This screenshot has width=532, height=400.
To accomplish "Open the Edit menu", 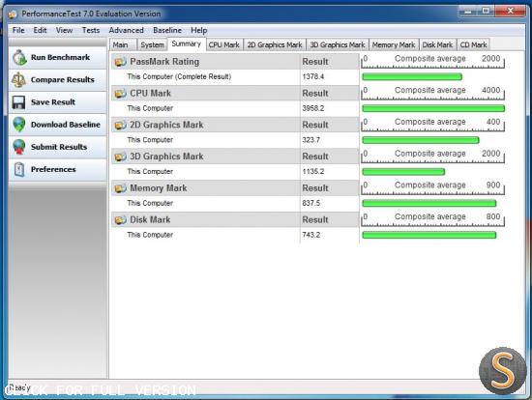I will click(40, 30).
